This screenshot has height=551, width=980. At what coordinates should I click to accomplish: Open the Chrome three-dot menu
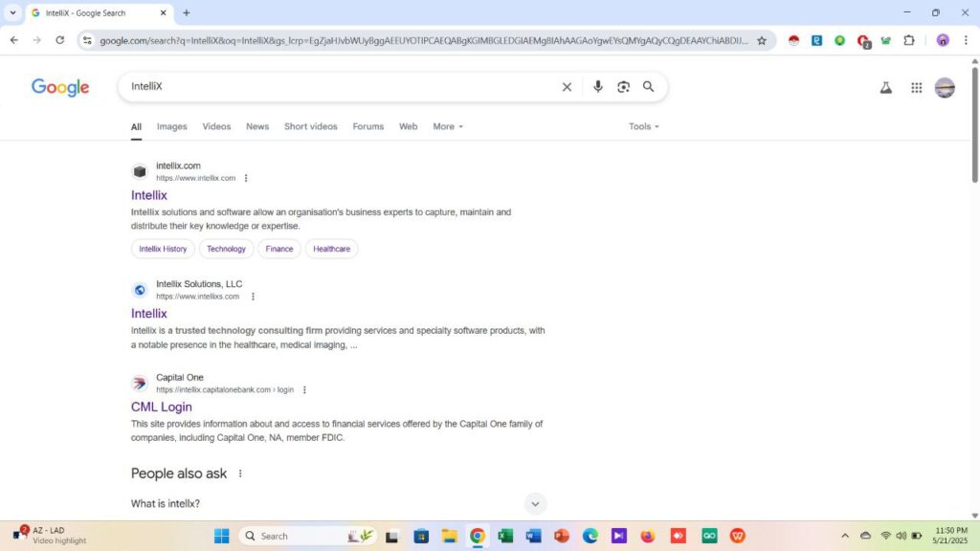point(966,40)
